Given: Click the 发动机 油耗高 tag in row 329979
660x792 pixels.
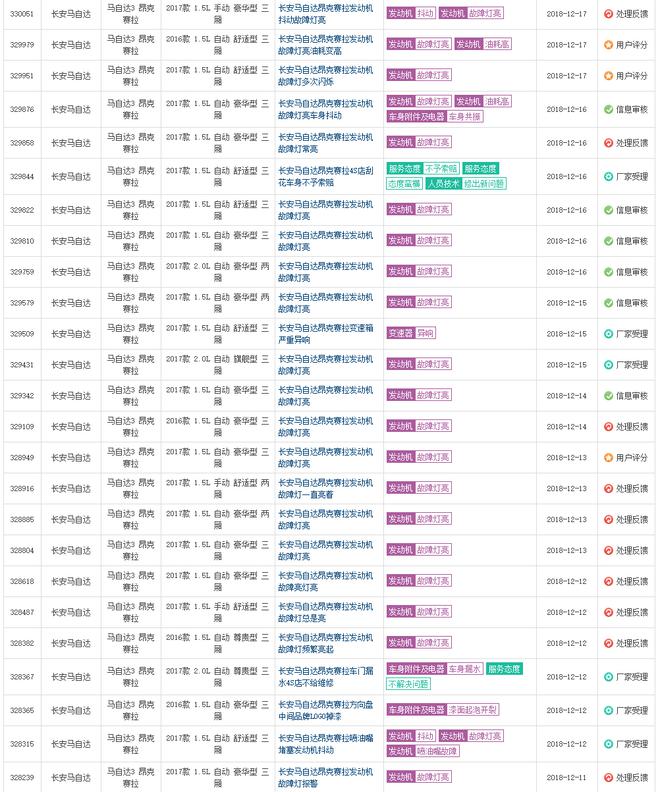Looking at the screenshot, I should click(483, 44).
